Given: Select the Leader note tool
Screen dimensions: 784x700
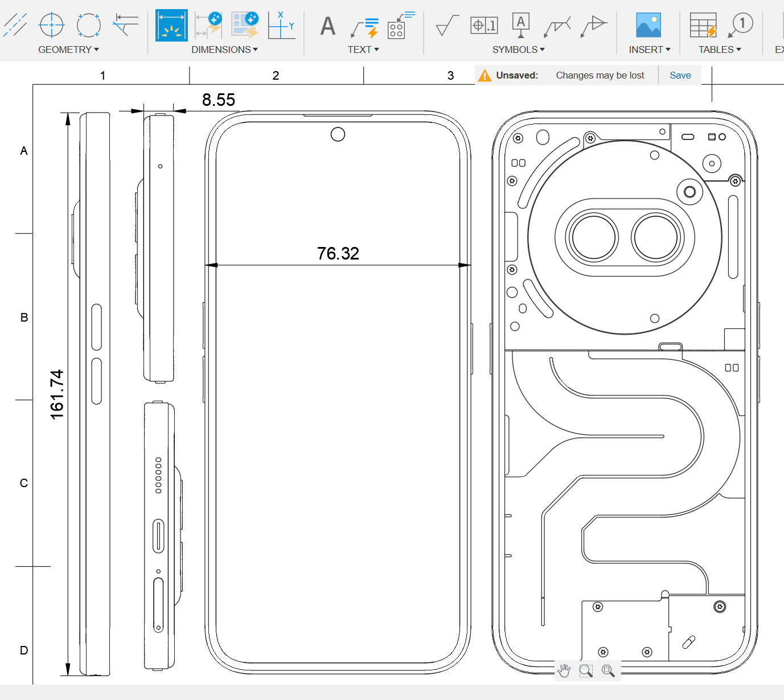Looking at the screenshot, I should [364, 26].
